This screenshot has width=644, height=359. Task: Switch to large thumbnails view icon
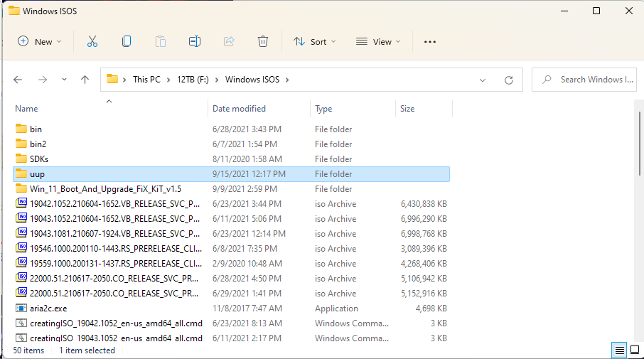(x=634, y=350)
